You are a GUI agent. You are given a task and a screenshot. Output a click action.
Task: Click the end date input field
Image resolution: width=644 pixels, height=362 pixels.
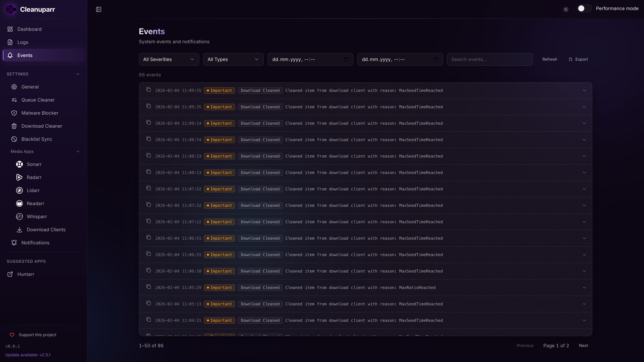400,59
